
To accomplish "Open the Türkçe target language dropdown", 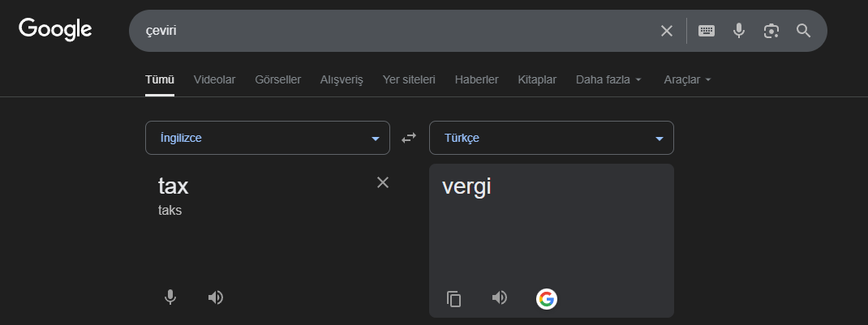I will [x=552, y=138].
